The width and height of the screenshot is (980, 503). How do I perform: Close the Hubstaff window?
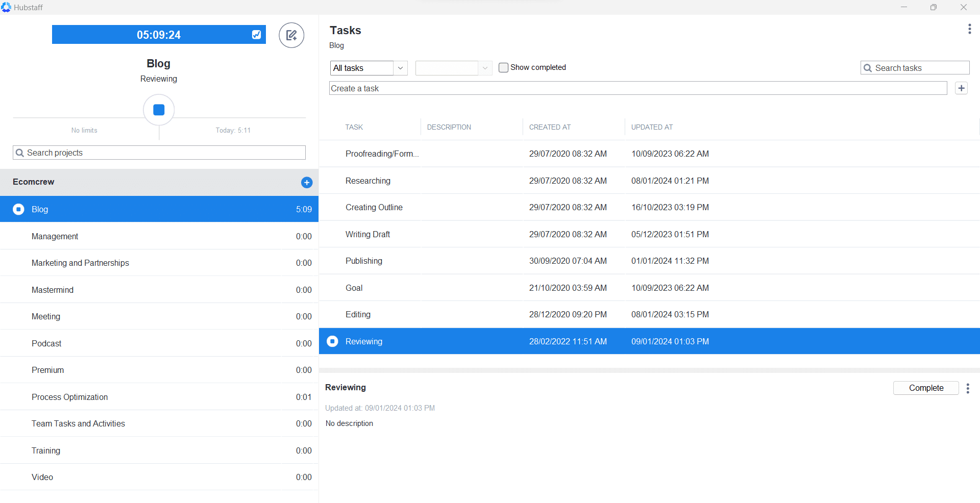(x=964, y=7)
